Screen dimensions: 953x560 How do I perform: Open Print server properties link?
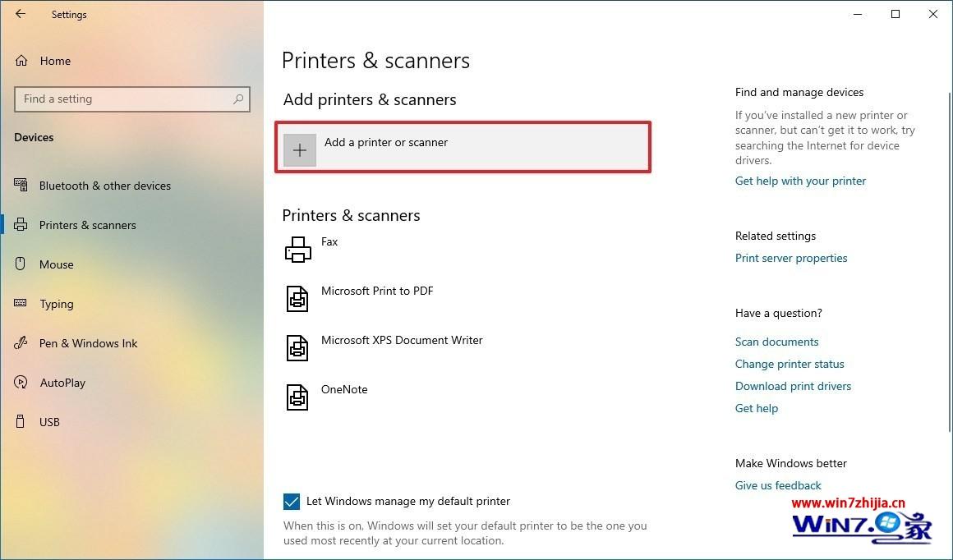point(791,258)
